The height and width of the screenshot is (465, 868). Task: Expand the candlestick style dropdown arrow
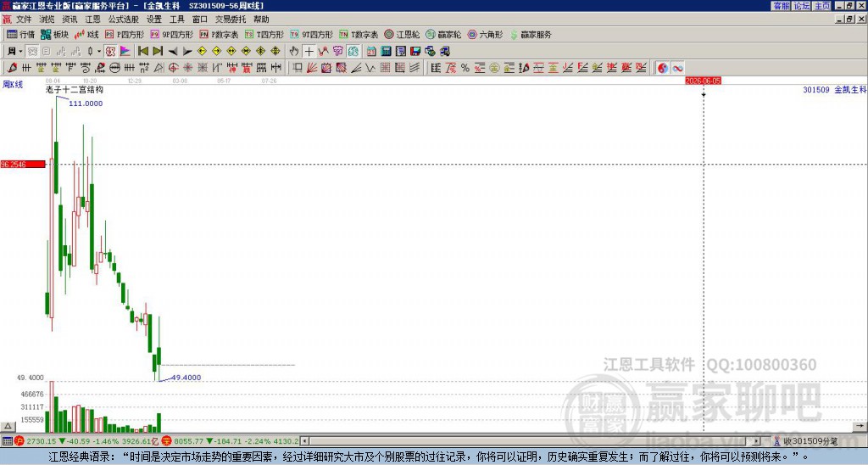(x=99, y=51)
